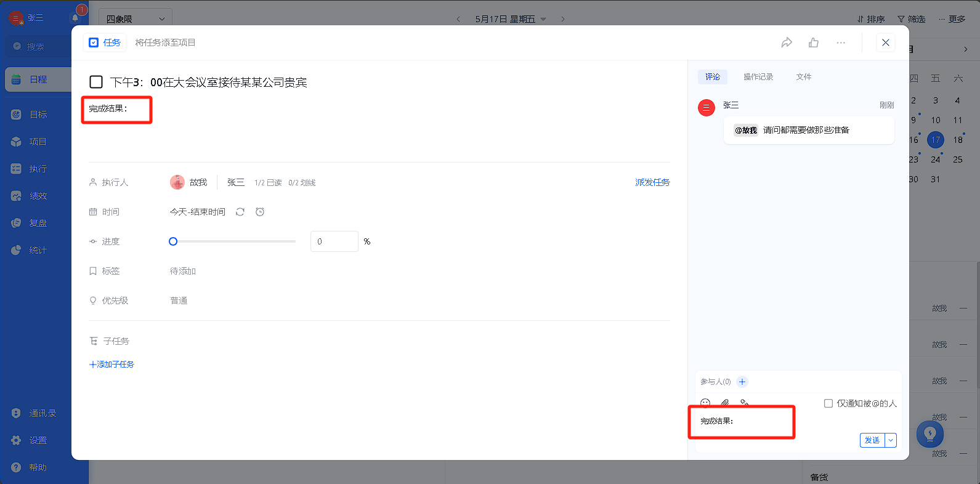Switch to the 评论 tab
The image size is (980, 484).
pos(713,77)
